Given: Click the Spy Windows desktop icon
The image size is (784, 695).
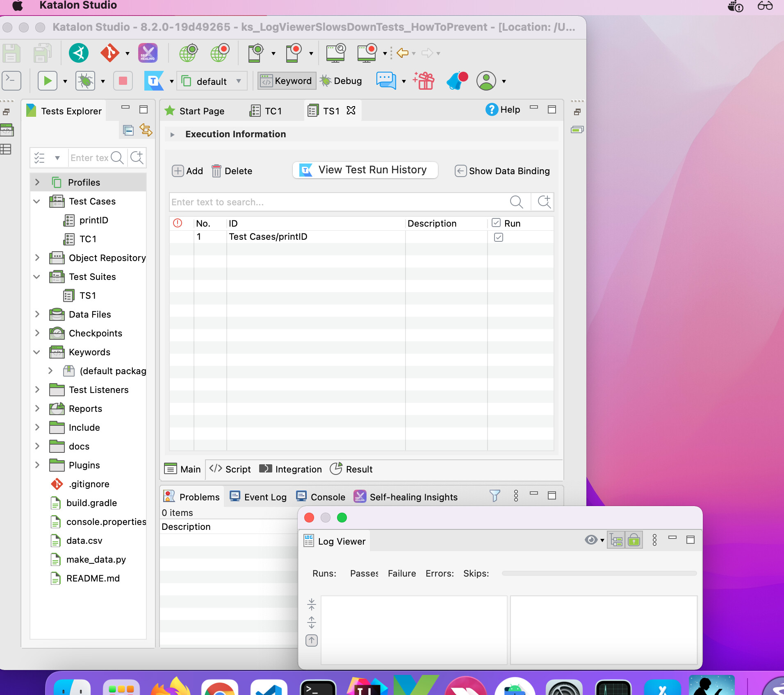Looking at the screenshot, I should coord(336,53).
